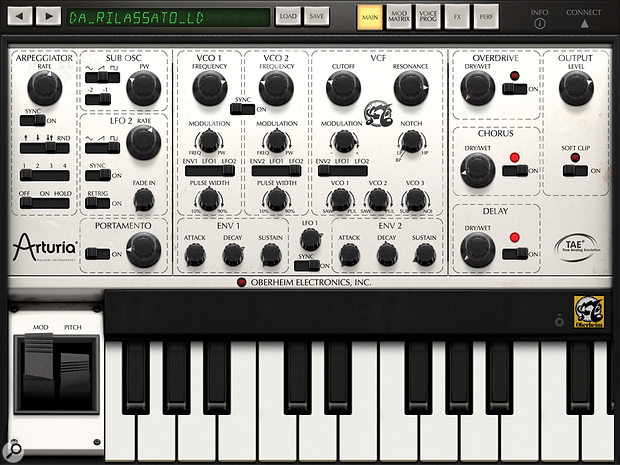The height and width of the screenshot is (465, 620).
Task: Click the Arpeggiator RATE knob
Action: click(45, 88)
